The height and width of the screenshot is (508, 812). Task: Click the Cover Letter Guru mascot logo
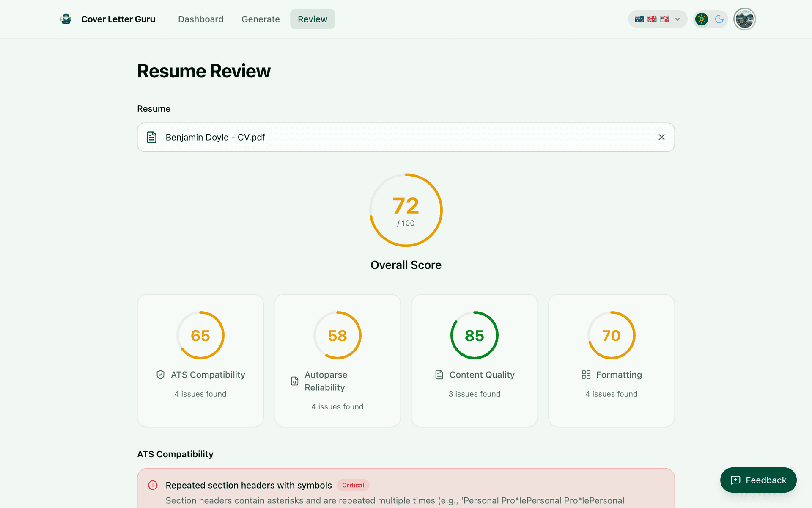(x=66, y=19)
